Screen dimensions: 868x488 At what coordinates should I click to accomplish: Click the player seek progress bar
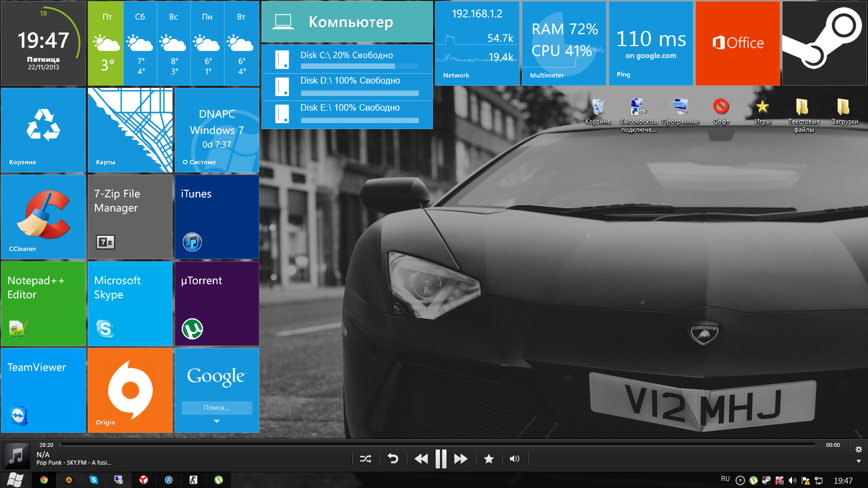point(437,445)
